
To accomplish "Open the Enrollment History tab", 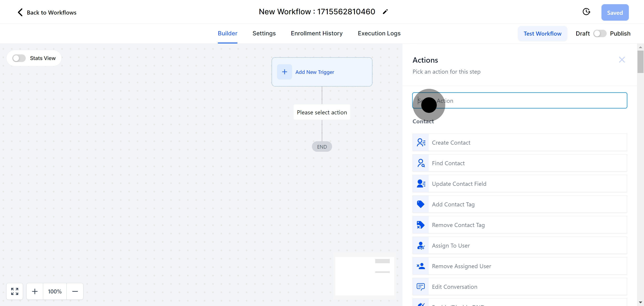I will click(x=316, y=33).
